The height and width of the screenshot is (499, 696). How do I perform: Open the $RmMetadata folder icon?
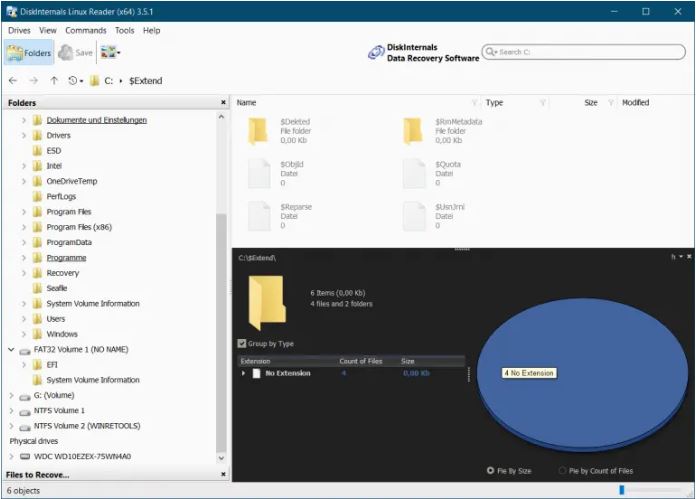click(x=413, y=131)
